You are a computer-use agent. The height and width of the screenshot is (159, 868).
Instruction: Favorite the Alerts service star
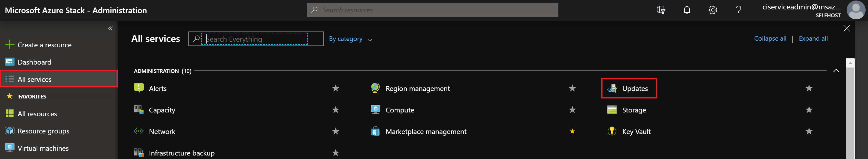[336, 88]
